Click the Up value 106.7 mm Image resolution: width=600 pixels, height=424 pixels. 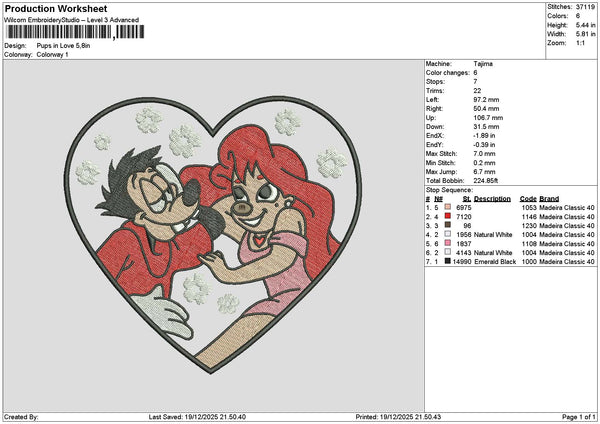click(x=488, y=118)
